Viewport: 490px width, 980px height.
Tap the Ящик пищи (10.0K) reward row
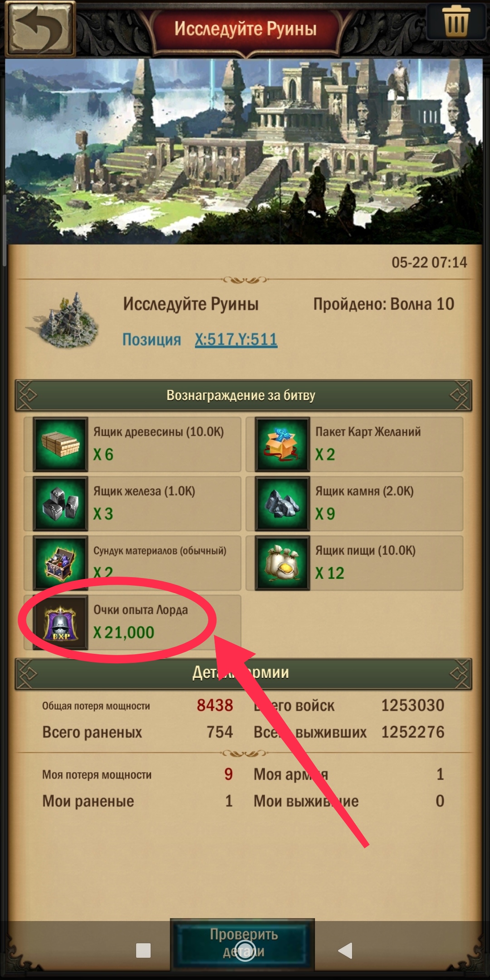[x=354, y=563]
